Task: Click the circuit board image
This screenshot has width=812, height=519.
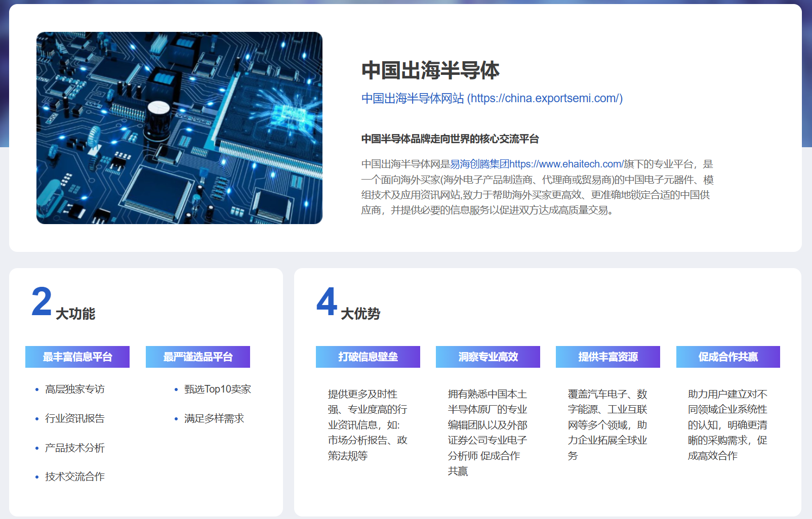Action: 179,128
